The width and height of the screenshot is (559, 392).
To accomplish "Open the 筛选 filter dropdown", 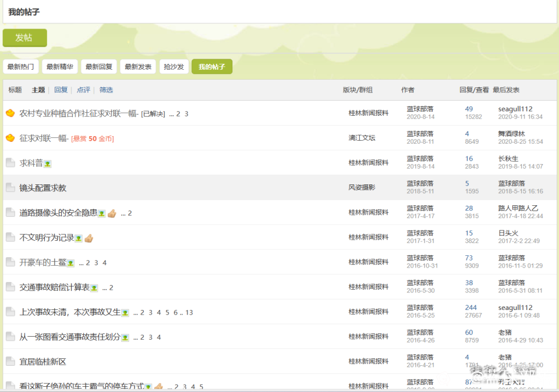I will coord(106,90).
